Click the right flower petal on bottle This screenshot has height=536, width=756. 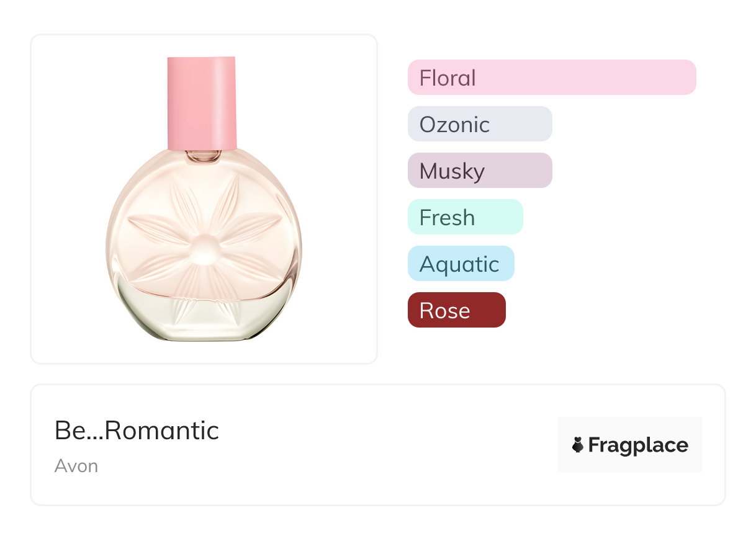pyautogui.click(x=251, y=226)
